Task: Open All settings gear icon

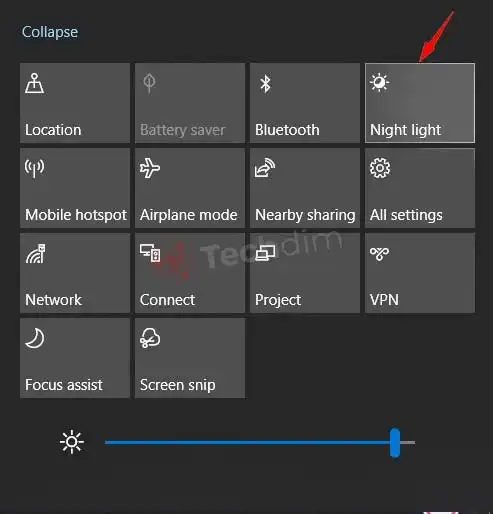Action: pos(380,168)
